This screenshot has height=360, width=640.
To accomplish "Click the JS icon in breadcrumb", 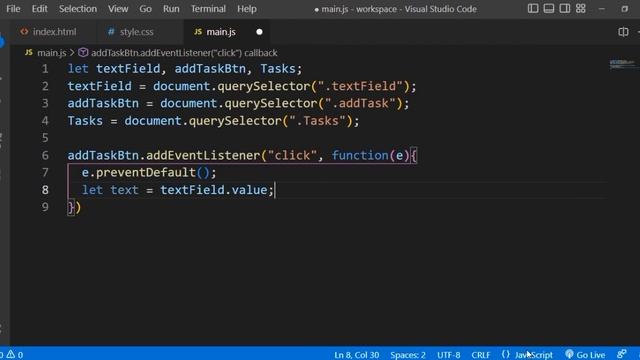I will pos(29,53).
